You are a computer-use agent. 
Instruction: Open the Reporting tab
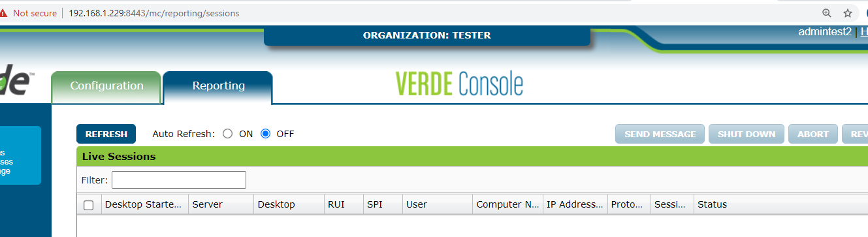(218, 86)
